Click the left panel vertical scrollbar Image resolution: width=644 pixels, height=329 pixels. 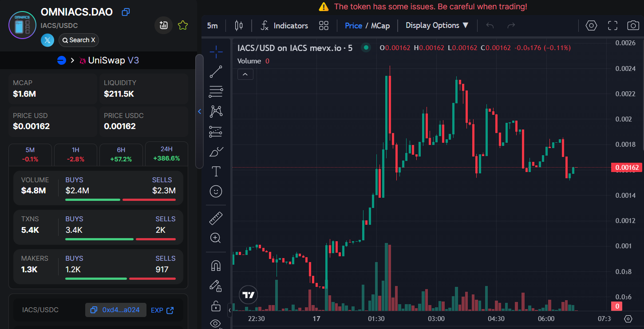point(199,111)
